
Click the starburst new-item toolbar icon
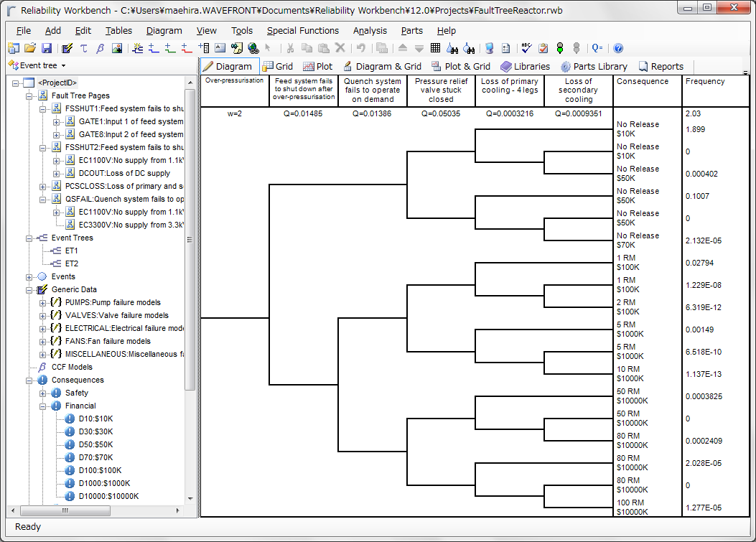click(137, 47)
